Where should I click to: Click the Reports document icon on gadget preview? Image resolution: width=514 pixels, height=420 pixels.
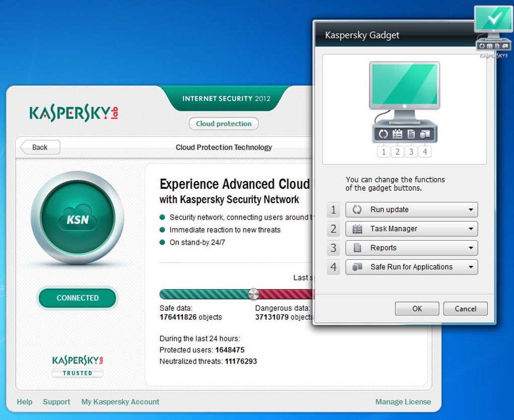[411, 134]
